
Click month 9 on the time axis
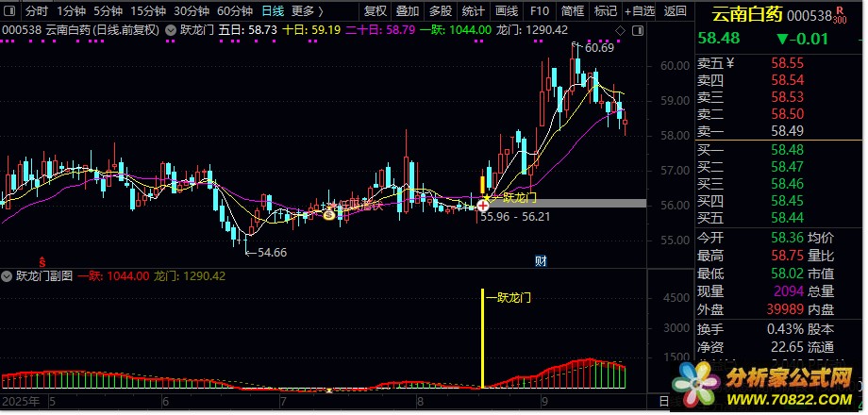(x=543, y=401)
